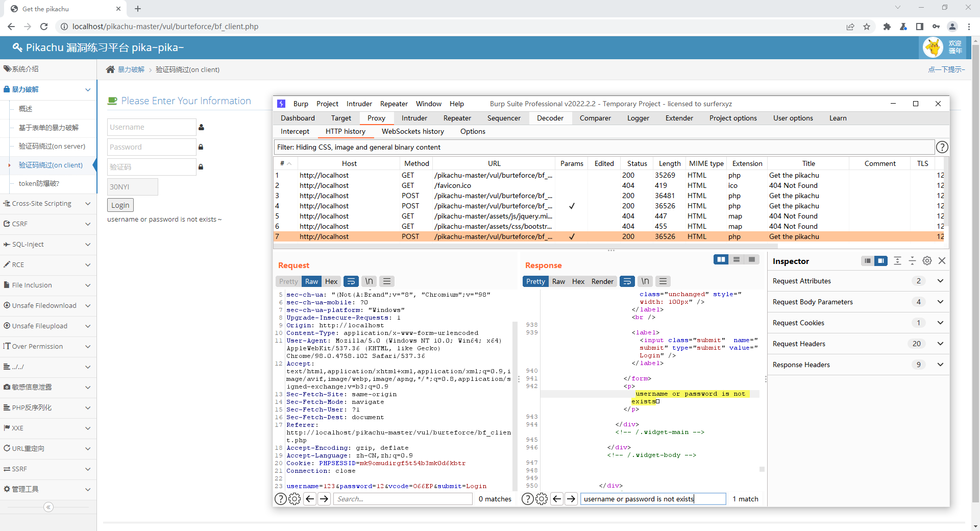Open the Repeater tab in Burp
Viewport: 980px width, 531px height.
(x=457, y=118)
